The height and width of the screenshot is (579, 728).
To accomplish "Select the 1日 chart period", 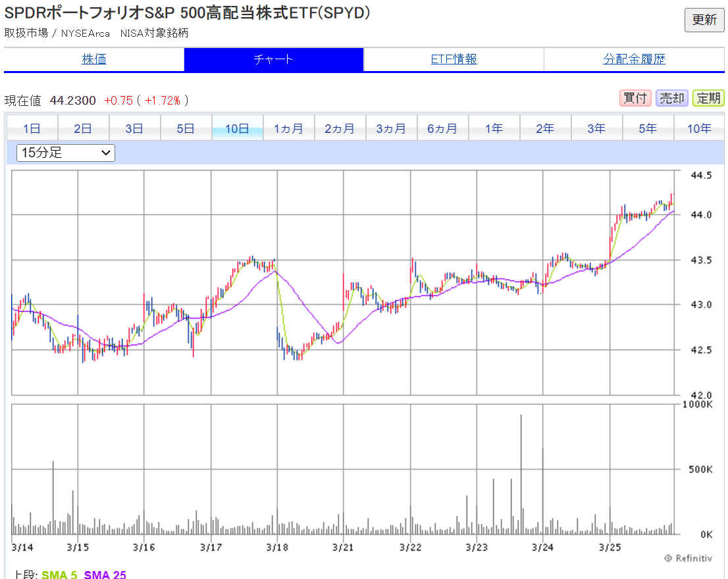I will 32,128.
